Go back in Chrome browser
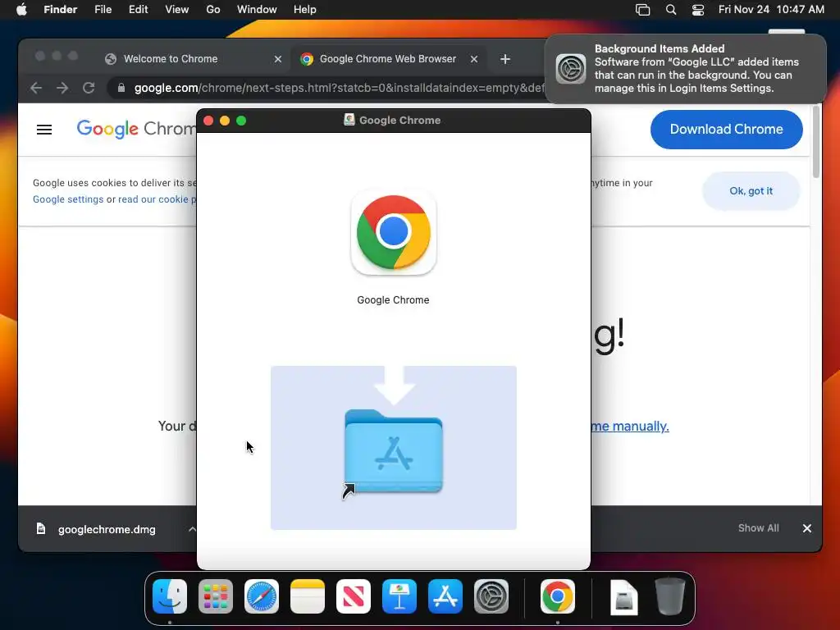The height and width of the screenshot is (630, 840). pos(36,88)
